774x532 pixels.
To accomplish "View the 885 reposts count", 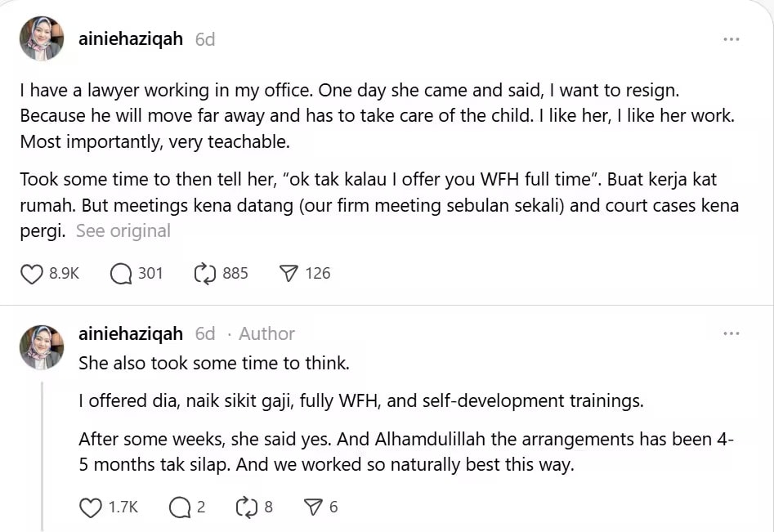I will tap(235, 274).
